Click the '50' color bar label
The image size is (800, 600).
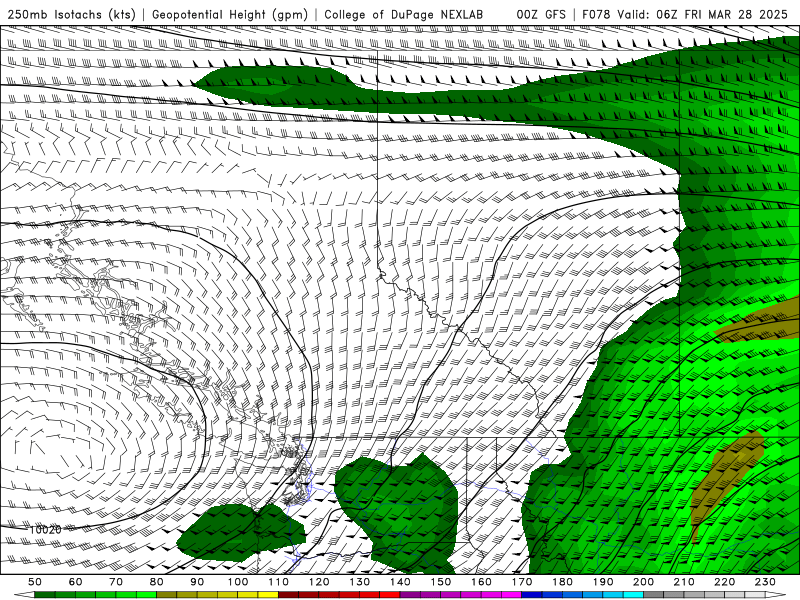point(35,582)
